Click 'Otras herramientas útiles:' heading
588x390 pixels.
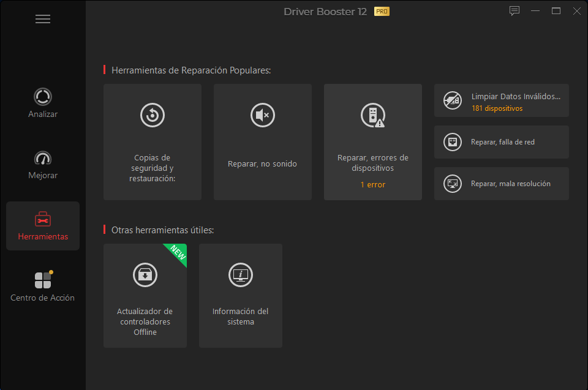click(x=163, y=230)
